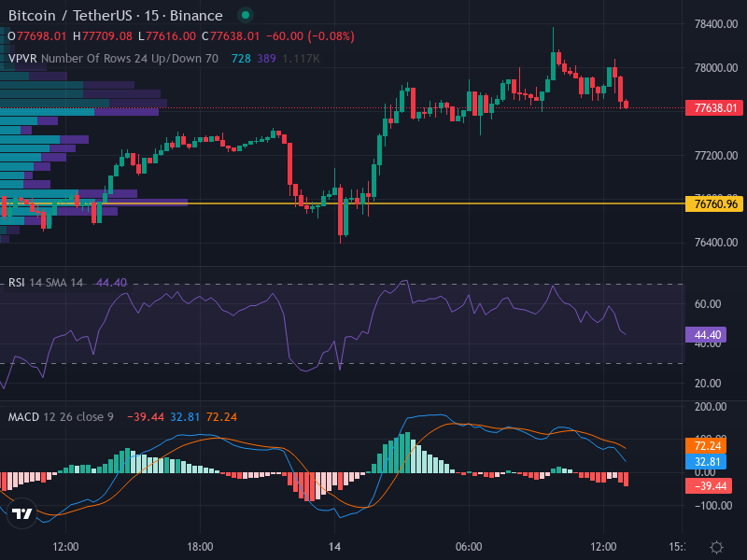
Task: Click the RSI 60.00 scale label
Action: pos(708,304)
